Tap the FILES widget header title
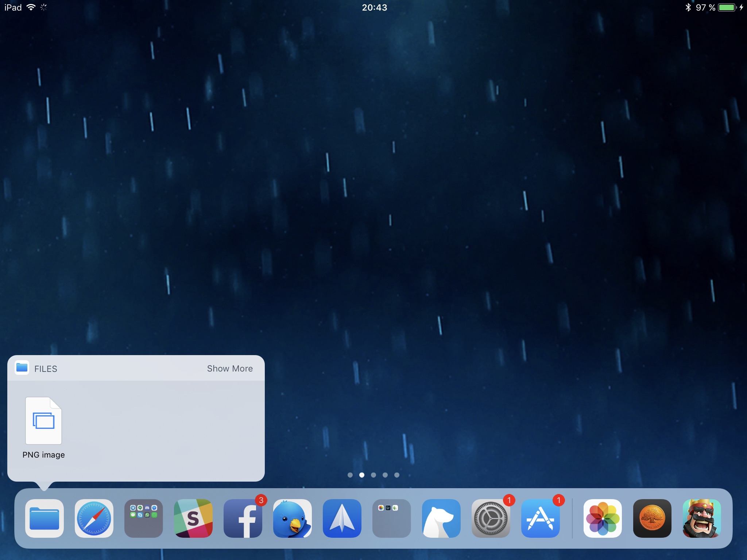Viewport: 747px width, 560px height. (x=46, y=369)
